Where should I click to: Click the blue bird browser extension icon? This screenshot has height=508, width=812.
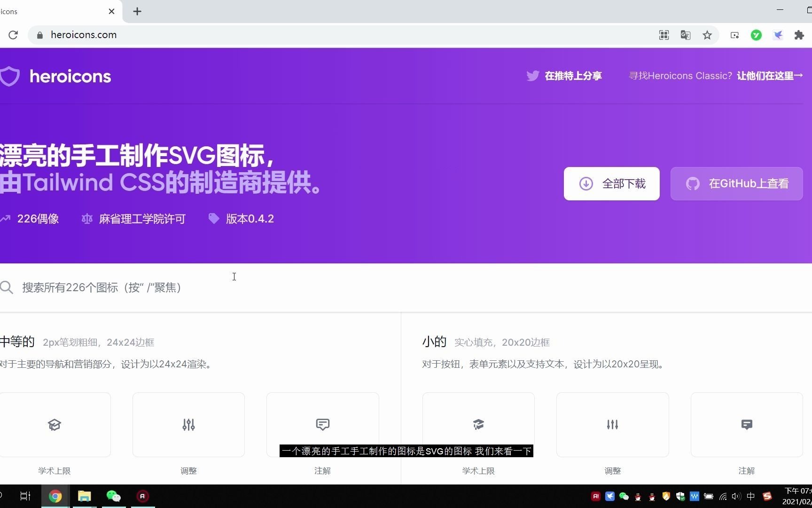[x=778, y=35]
